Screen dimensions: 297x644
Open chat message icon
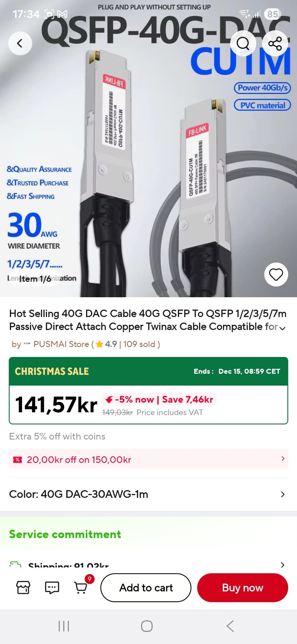click(52, 587)
